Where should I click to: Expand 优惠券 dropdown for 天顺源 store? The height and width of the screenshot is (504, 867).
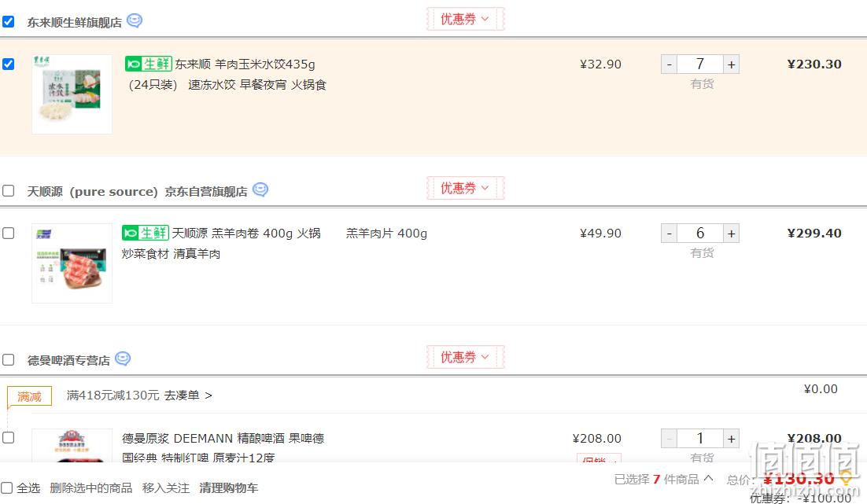[465, 188]
